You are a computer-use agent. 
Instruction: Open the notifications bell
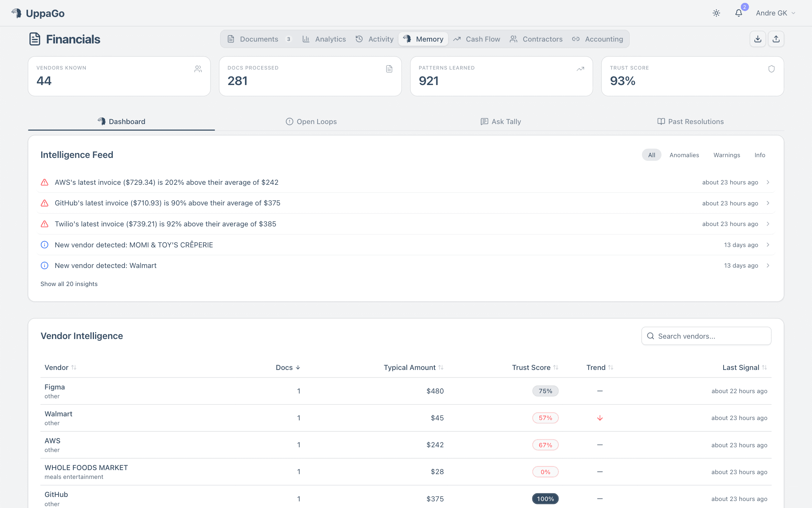point(739,13)
